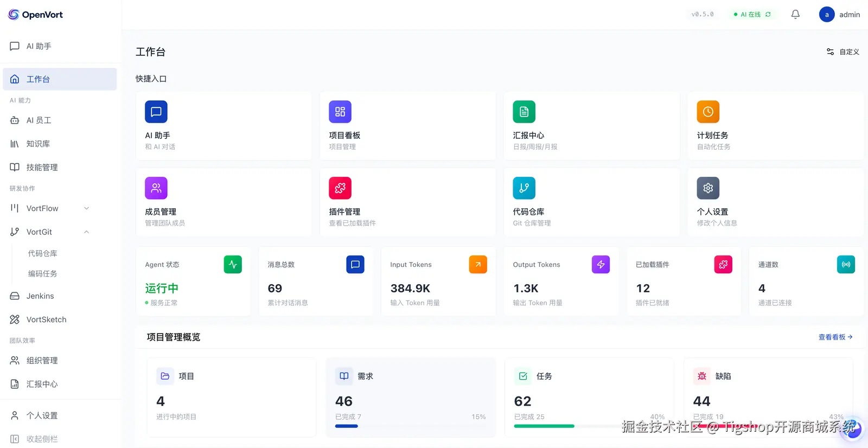Screen dimensions: 868x448
Task: Click the 384.9K input token value
Action: (410, 289)
